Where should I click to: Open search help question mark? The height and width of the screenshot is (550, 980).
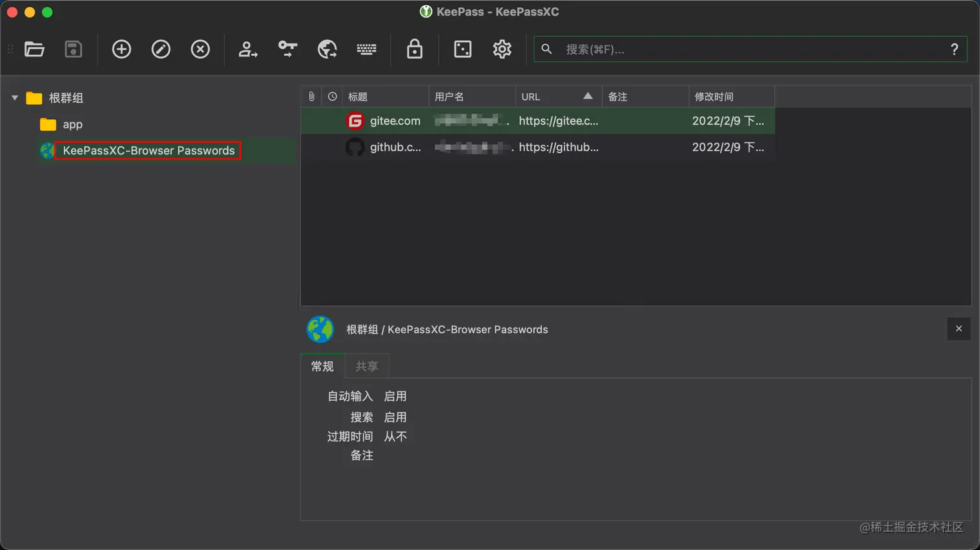pos(954,49)
